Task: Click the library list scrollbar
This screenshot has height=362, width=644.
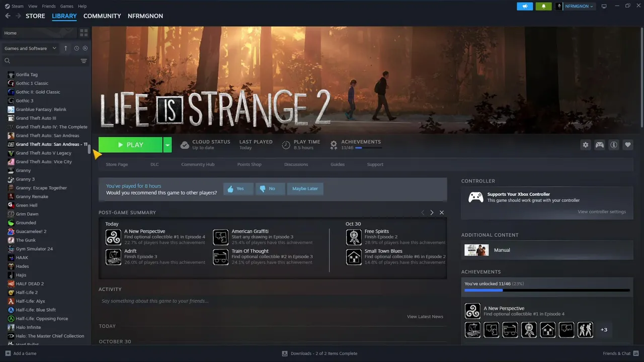Action: coord(90,149)
